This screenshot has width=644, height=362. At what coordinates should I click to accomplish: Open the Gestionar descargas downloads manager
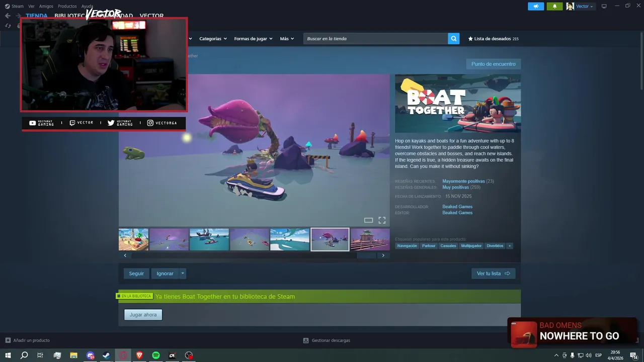[327, 340]
